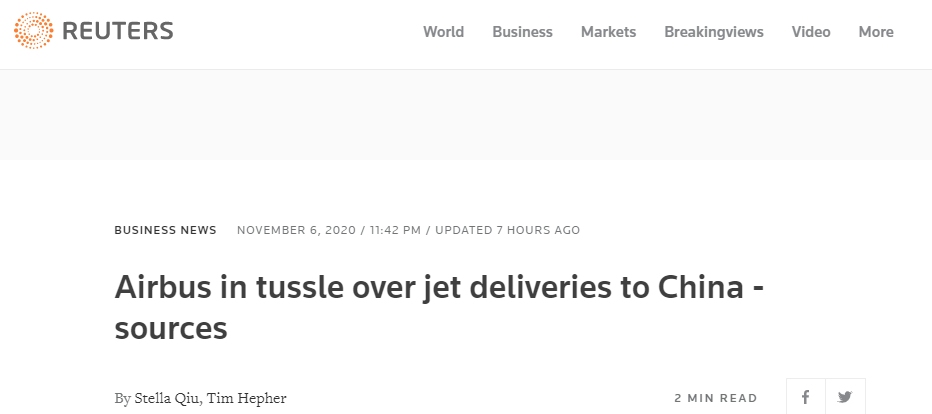Click the November 6, 2020 date
This screenshot has height=414, width=932.
coord(298,230)
